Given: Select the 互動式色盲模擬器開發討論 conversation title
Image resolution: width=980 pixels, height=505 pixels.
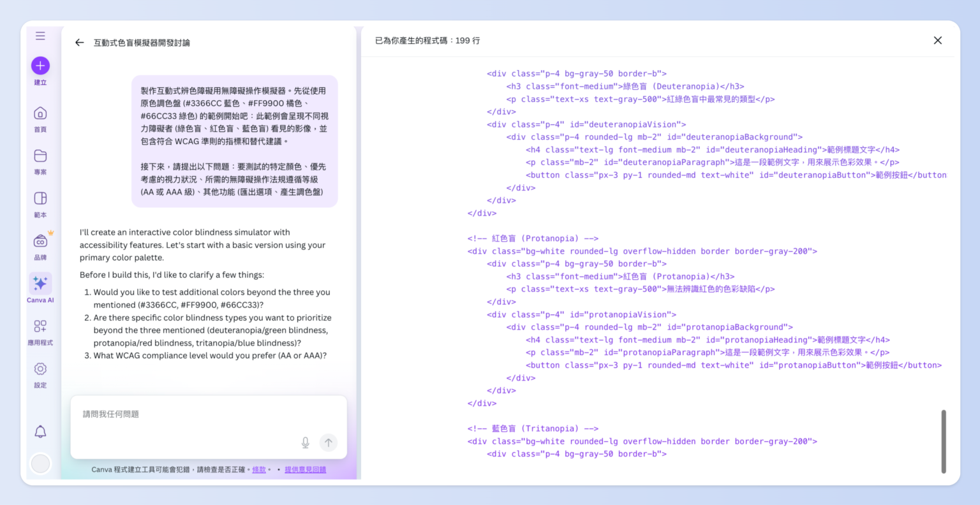Looking at the screenshot, I should pos(142,42).
